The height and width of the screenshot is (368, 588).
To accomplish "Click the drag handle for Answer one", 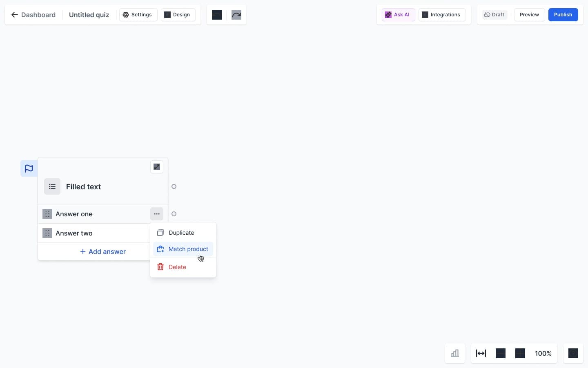I will click(47, 214).
